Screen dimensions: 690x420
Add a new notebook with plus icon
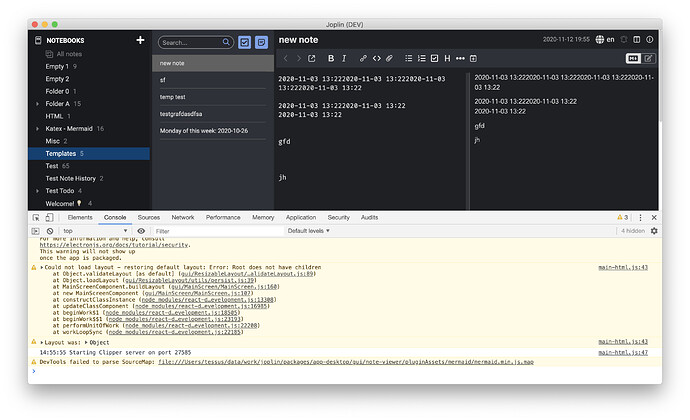[x=140, y=40]
